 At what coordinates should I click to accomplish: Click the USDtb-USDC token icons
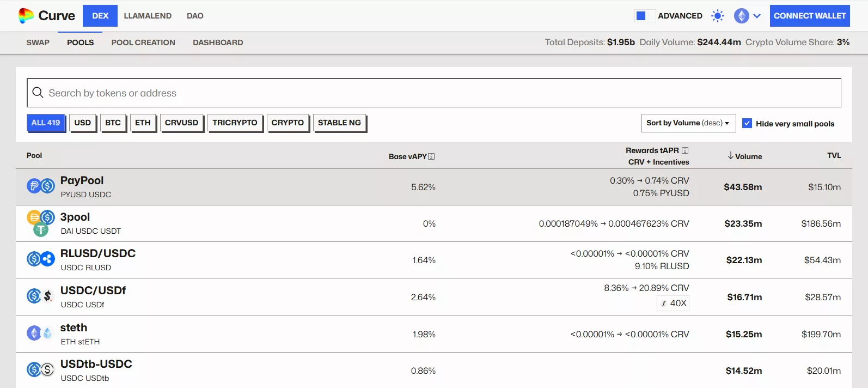tap(41, 369)
